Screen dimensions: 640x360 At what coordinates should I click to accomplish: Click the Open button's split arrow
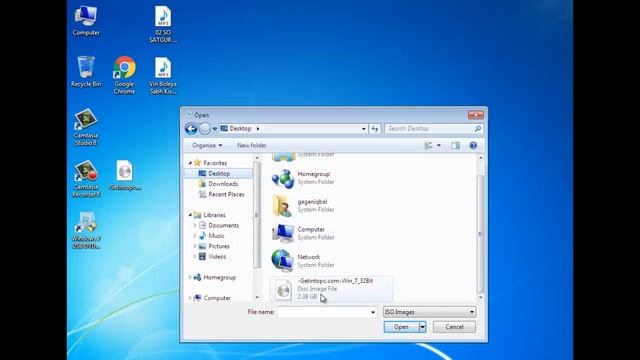(x=422, y=327)
